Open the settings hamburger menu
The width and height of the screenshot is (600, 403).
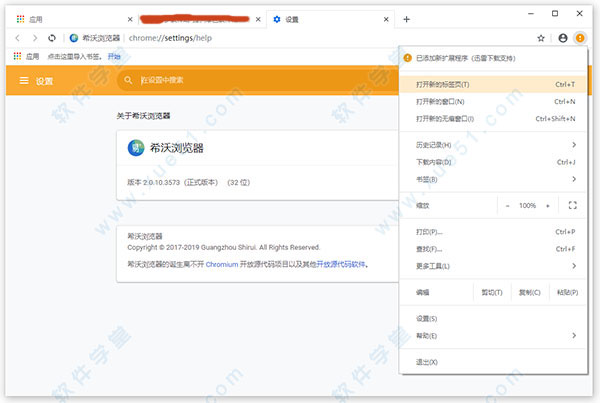coord(24,80)
